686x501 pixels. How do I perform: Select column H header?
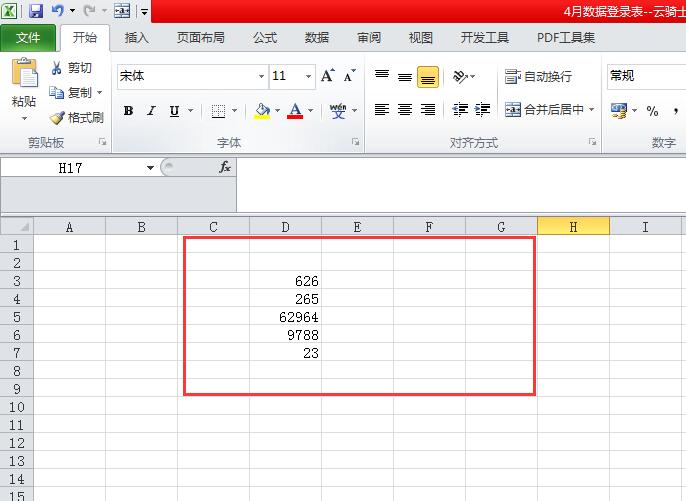point(573,227)
